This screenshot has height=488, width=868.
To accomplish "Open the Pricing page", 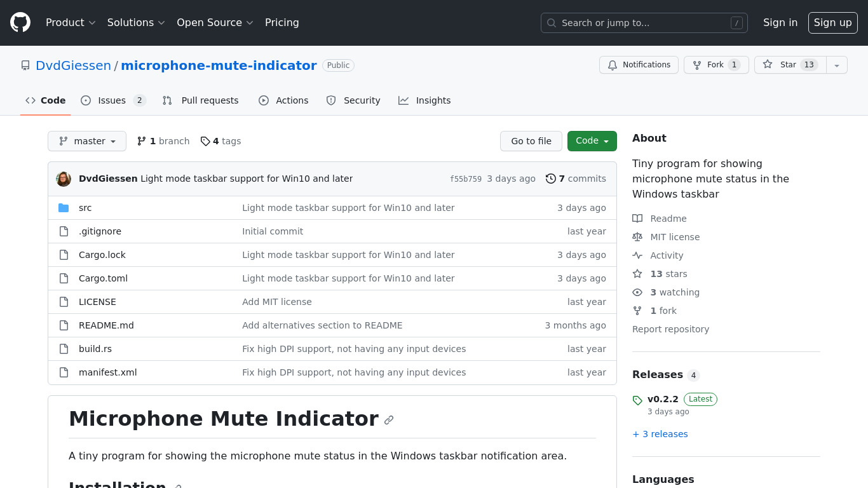I will tap(282, 22).
